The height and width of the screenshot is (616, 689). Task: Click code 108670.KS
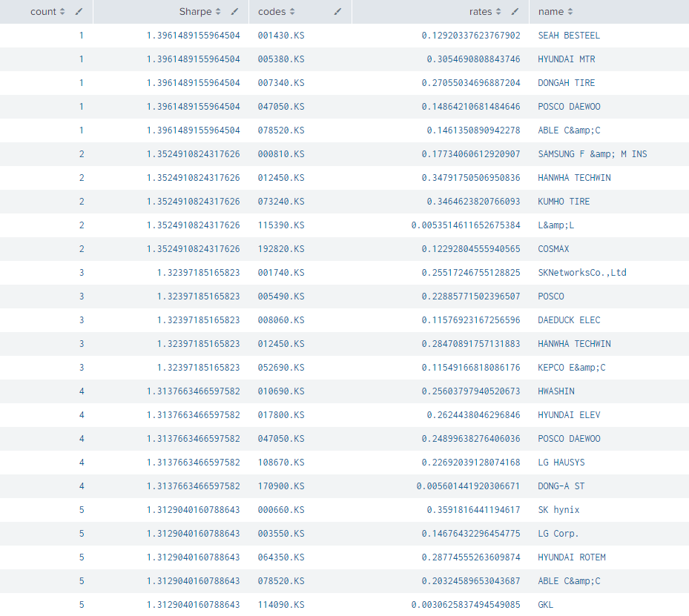281,463
